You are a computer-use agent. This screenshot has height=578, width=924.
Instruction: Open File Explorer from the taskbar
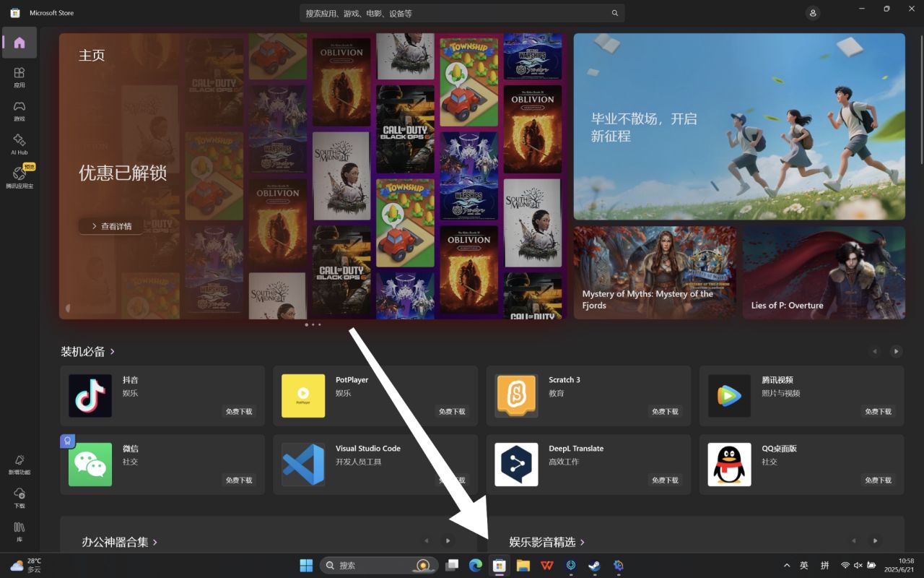coord(523,565)
